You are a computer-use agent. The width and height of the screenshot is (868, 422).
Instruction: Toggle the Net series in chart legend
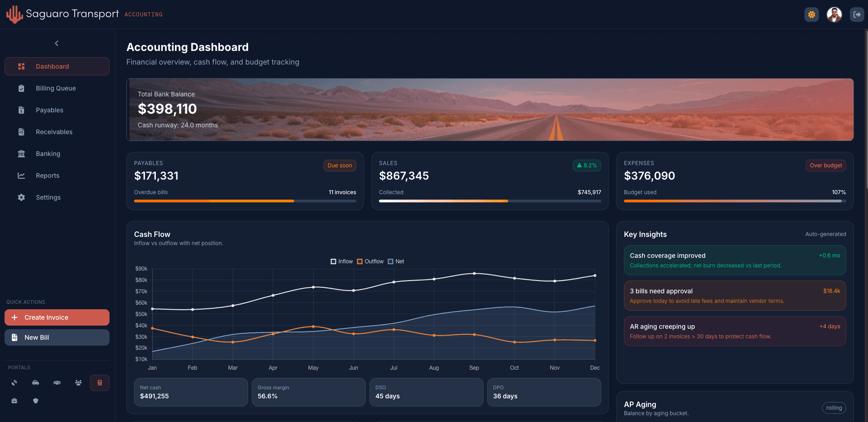396,261
